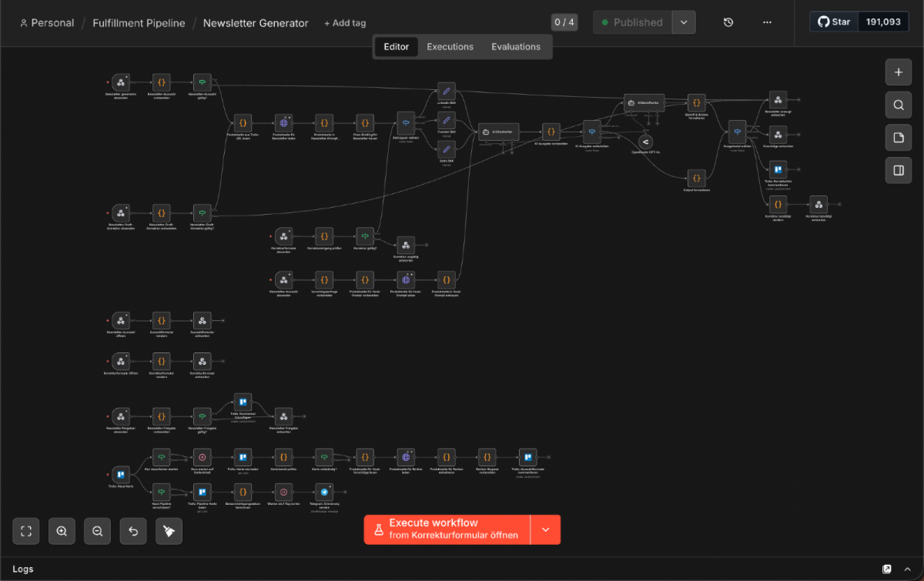Select the Produktseite für Review laden node
This screenshot has width=924, height=581.
pyautogui.click(x=406, y=457)
